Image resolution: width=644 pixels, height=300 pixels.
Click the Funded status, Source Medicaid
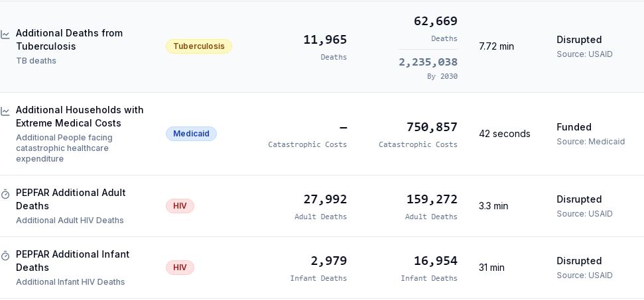click(x=590, y=134)
